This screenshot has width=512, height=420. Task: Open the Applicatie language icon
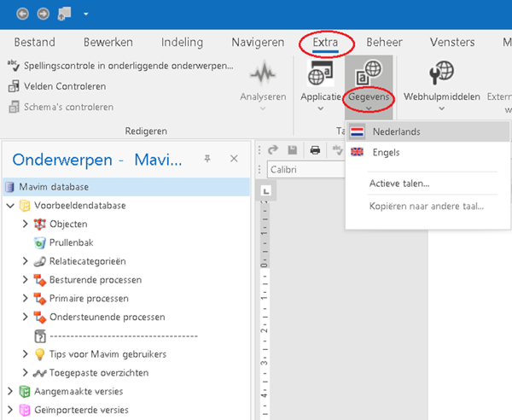tap(322, 75)
